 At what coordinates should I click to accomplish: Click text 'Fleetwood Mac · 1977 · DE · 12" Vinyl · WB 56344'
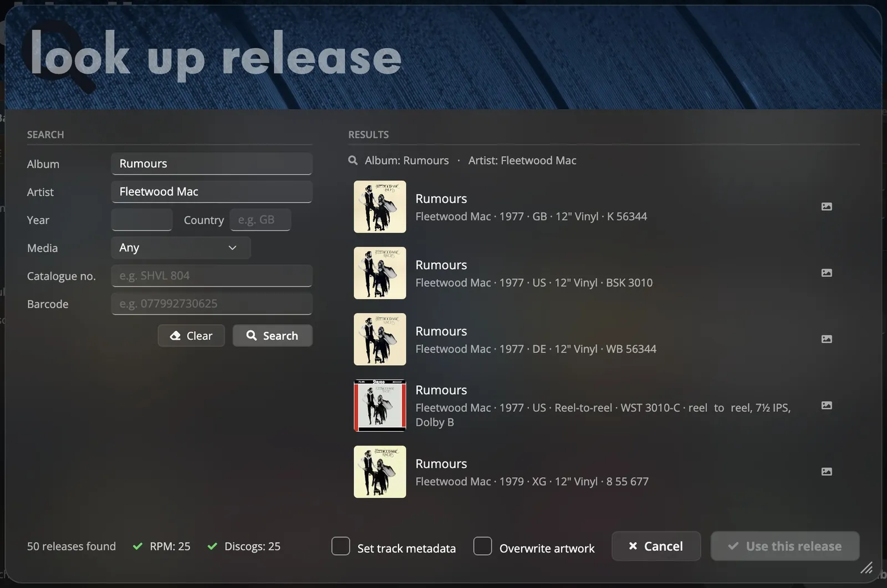click(536, 349)
